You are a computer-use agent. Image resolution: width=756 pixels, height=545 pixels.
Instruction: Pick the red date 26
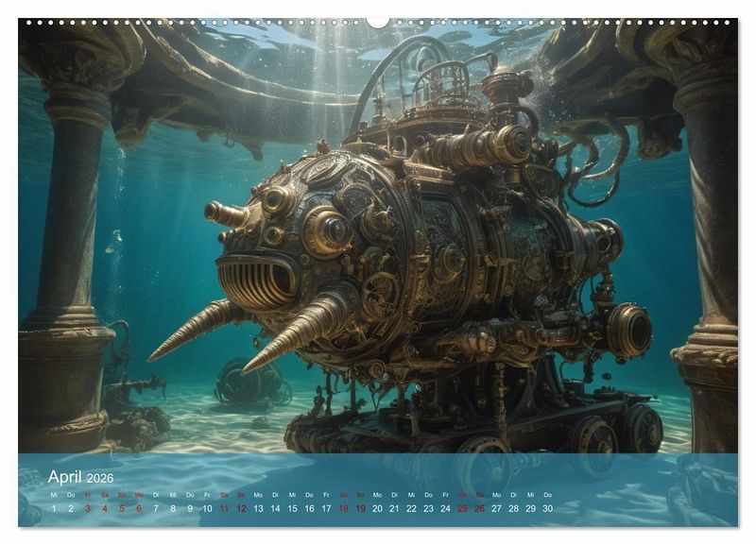click(479, 508)
